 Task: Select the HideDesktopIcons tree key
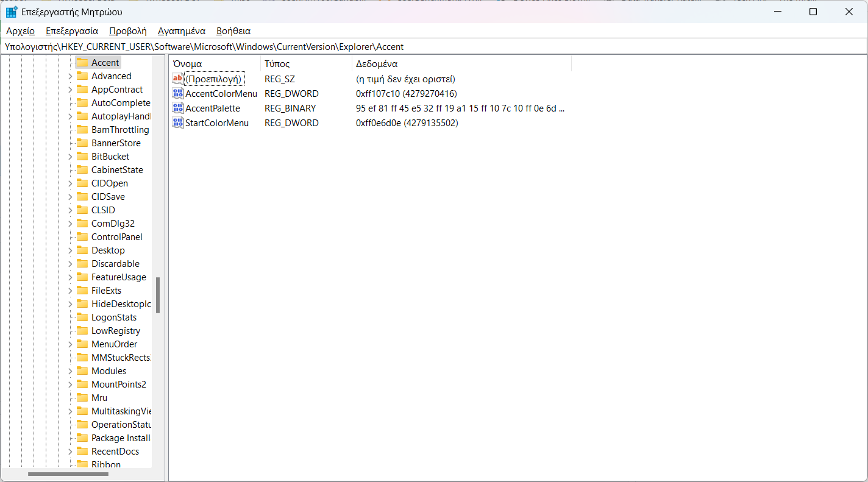tap(121, 304)
